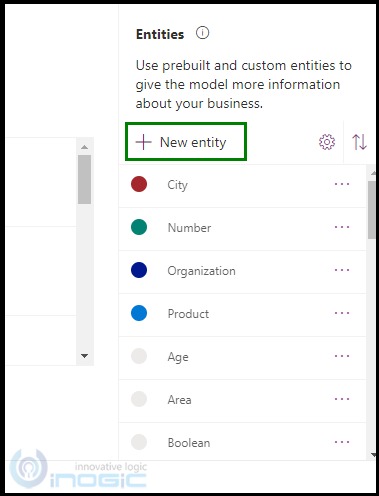Click left panel scrollbar down arrow
The image size is (379, 496).
[85, 356]
